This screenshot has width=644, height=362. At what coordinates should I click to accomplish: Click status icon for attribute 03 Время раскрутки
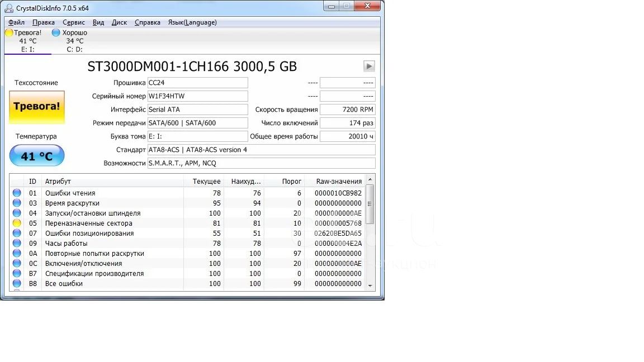[x=16, y=203]
